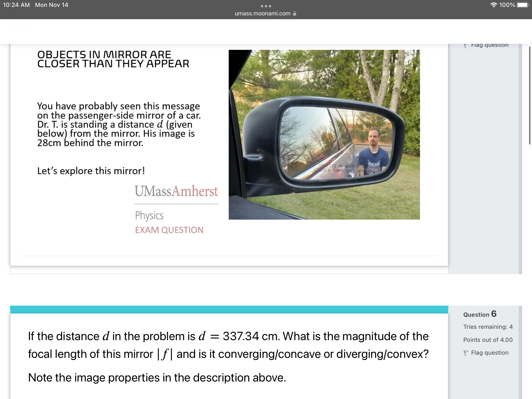
Task: Click the flag icon beside Question 6
Action: [x=466, y=353]
